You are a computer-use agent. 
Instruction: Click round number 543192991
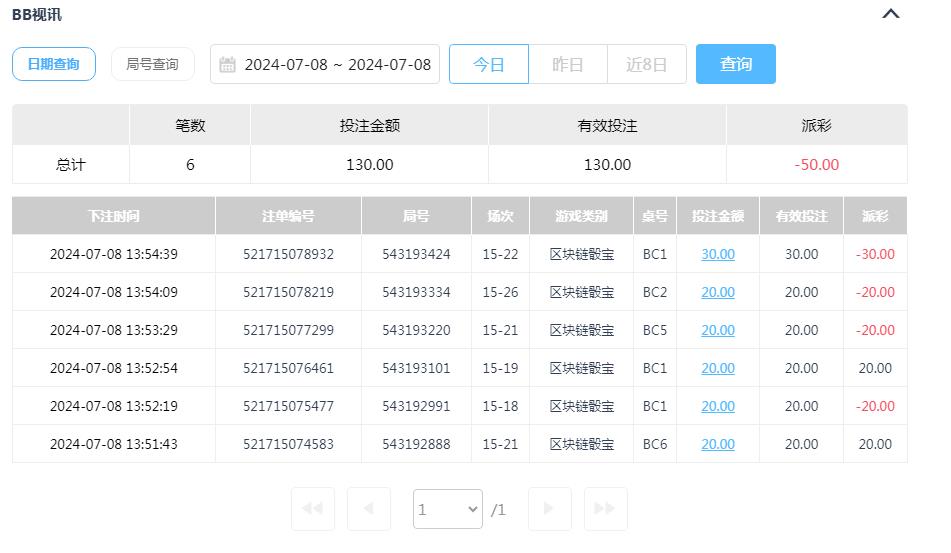pos(417,406)
